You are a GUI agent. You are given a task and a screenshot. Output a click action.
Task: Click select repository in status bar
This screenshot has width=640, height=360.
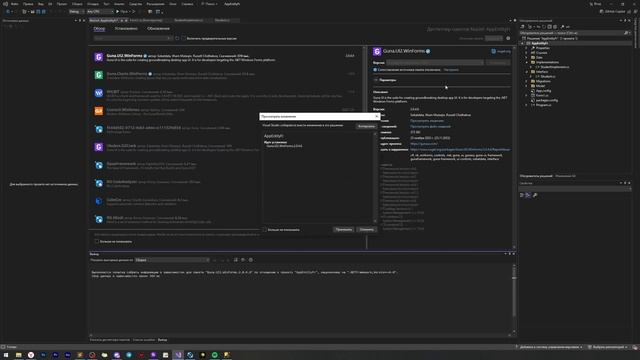[607, 347]
